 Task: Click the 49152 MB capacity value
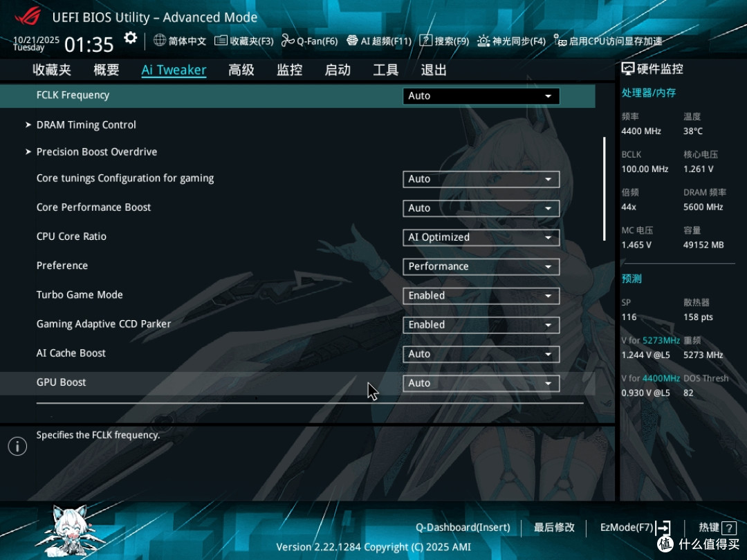[x=703, y=245]
